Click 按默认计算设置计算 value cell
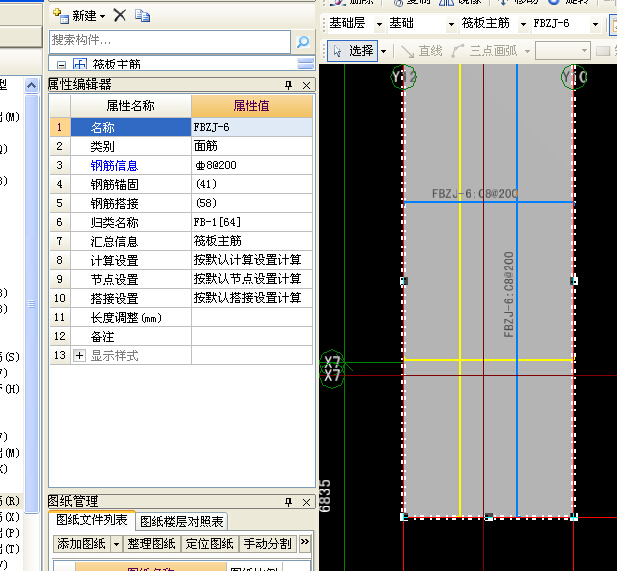This screenshot has height=571, width=617. click(x=252, y=260)
